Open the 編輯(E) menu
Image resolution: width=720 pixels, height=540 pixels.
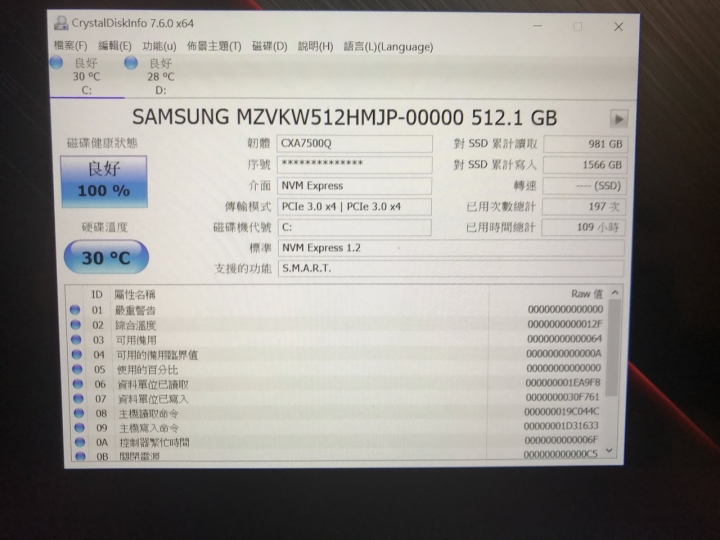(115, 46)
